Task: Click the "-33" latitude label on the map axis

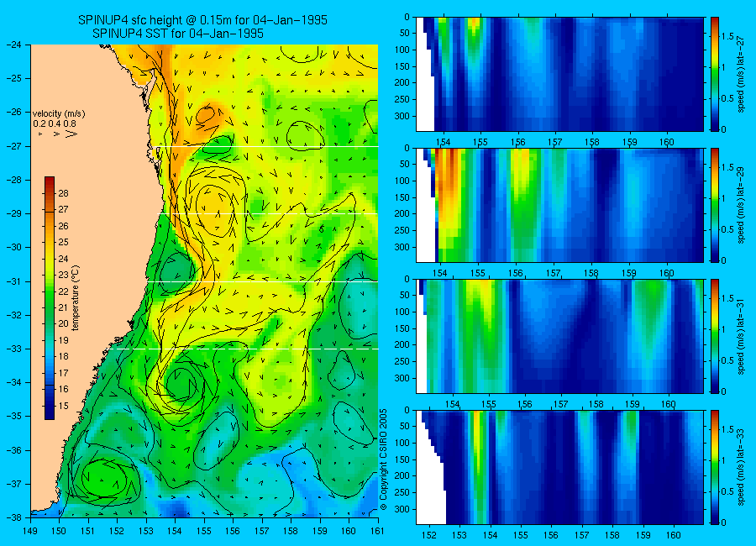Action: (x=14, y=349)
